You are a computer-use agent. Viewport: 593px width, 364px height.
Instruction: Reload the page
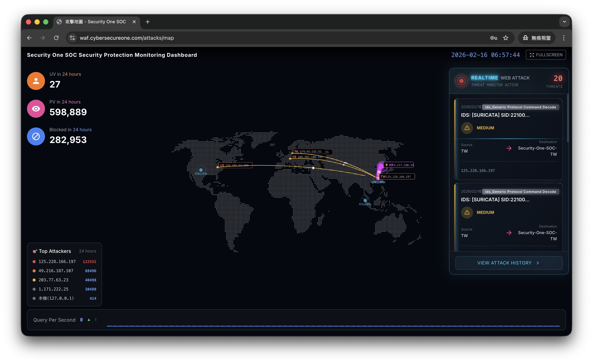tap(56, 38)
